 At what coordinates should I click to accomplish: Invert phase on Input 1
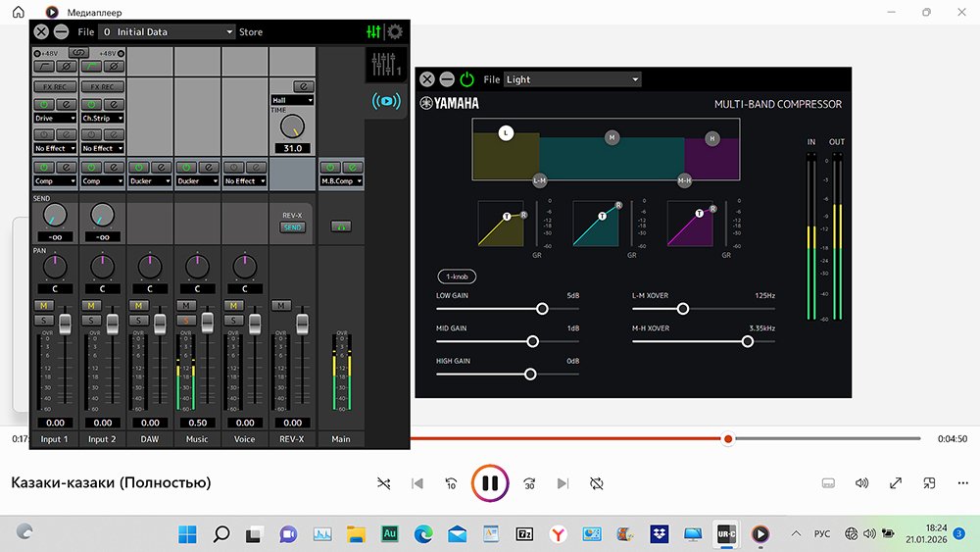click(x=67, y=66)
